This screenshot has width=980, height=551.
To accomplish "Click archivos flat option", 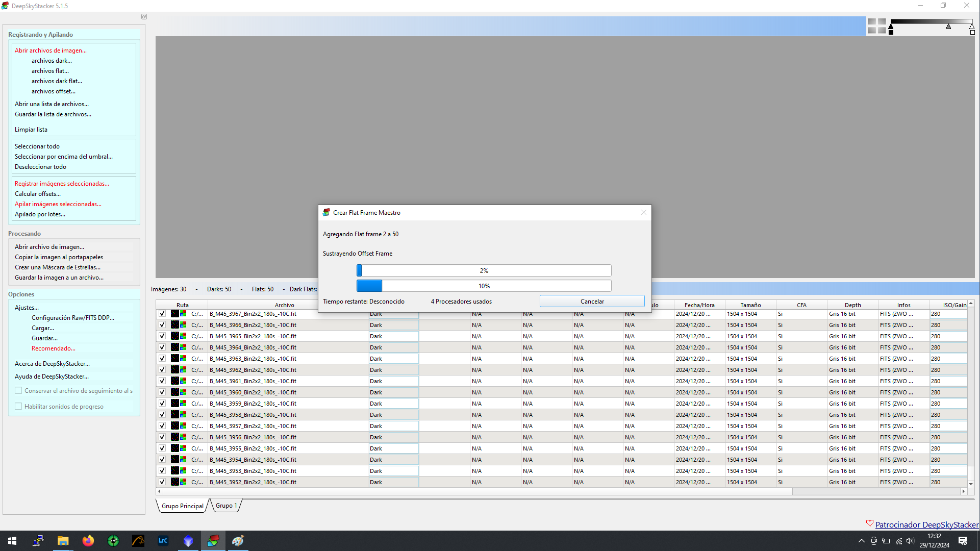I will pyautogui.click(x=50, y=71).
